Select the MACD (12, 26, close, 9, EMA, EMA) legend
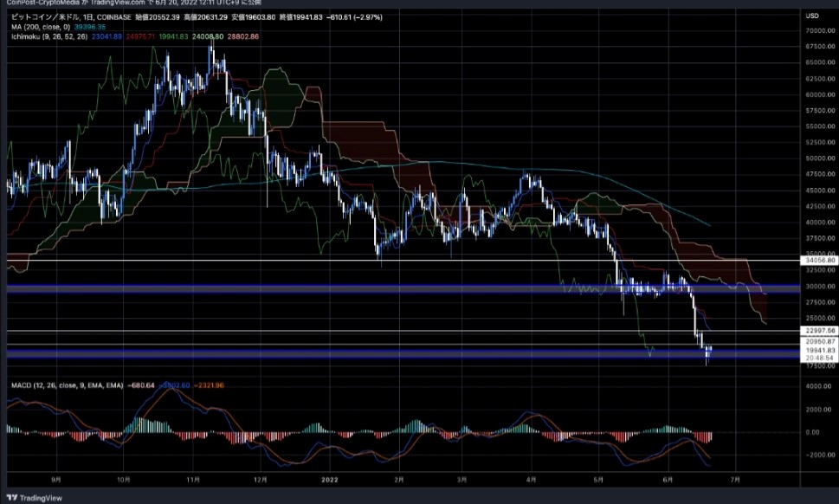Image resolution: width=839 pixels, height=504 pixels. 68,385
